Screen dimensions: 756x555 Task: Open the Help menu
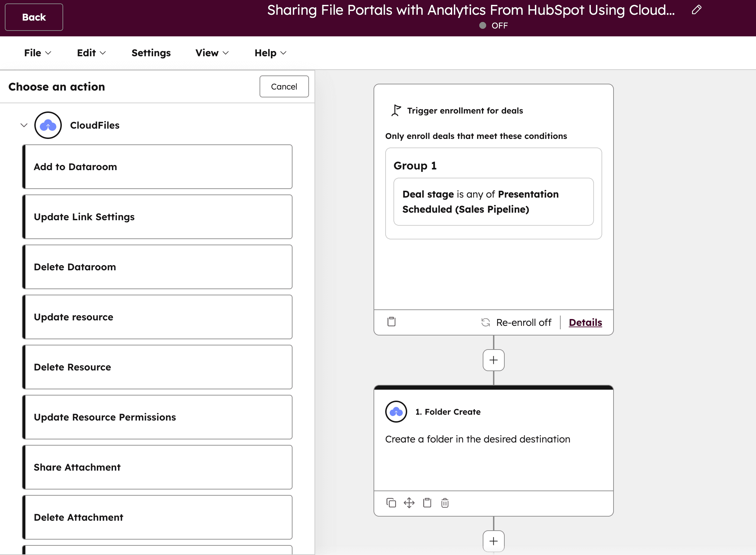coord(270,53)
